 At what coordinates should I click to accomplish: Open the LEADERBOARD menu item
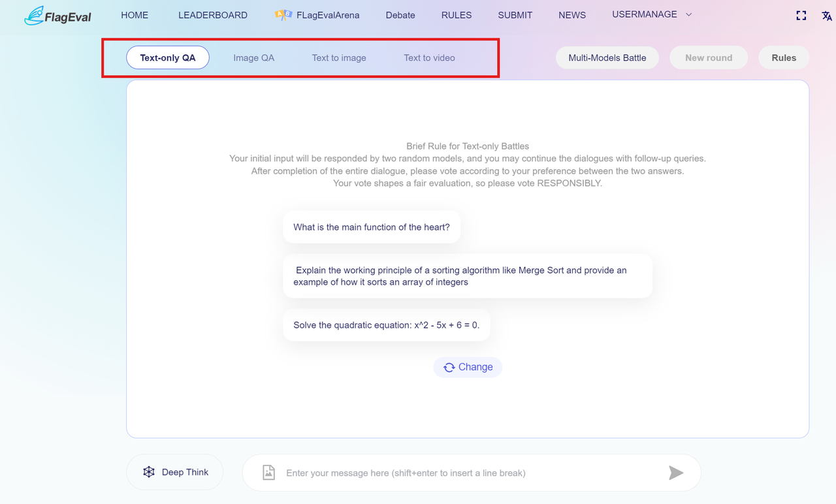tap(213, 15)
